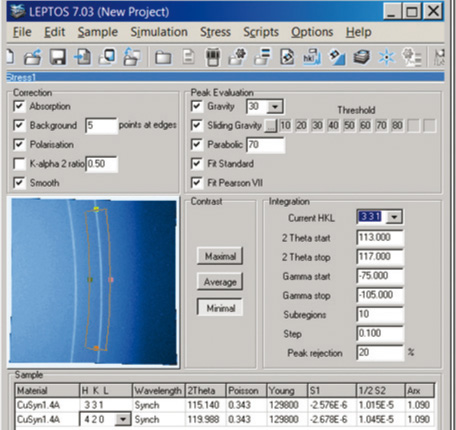This screenshot has height=430, width=456.
Task: Click the hkl toolbar icon
Action: point(312,57)
